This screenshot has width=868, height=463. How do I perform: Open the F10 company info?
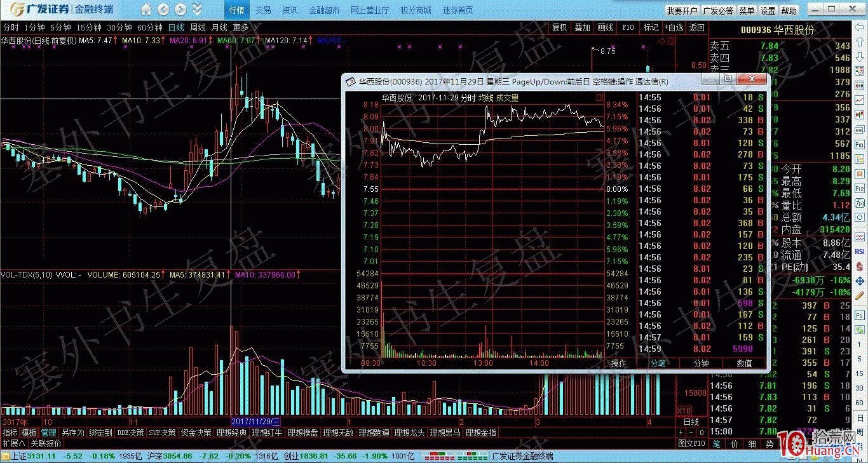pos(628,27)
